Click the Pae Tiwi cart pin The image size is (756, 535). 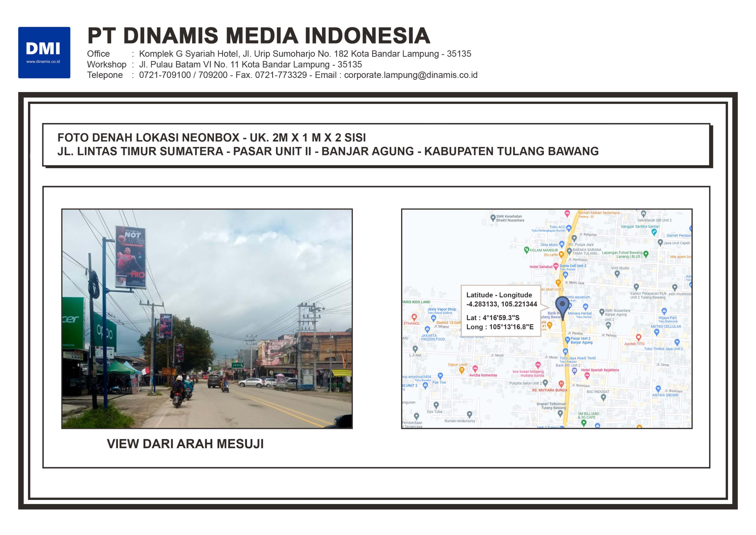coord(440,376)
